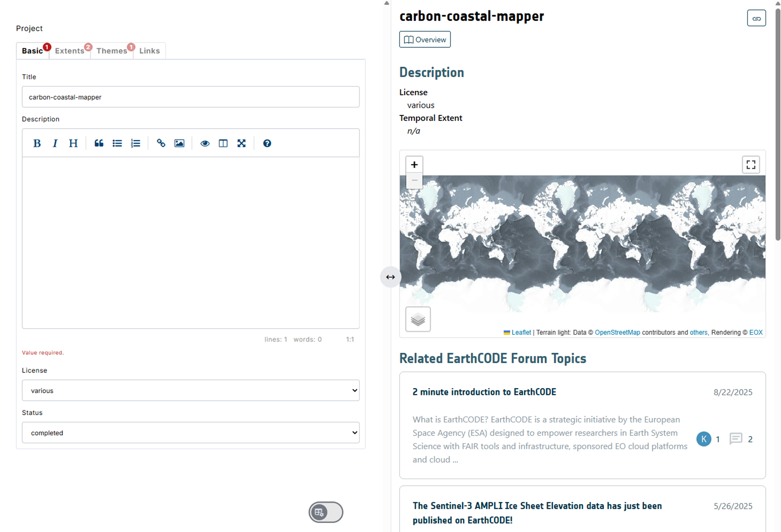This screenshot has height=532, width=781.
Task: Change project Status from completed
Action: coord(190,432)
